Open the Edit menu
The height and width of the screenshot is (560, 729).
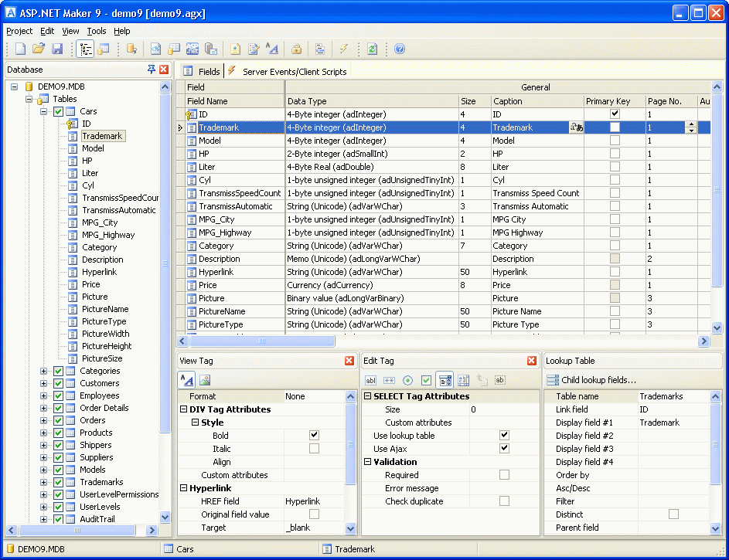pos(47,31)
